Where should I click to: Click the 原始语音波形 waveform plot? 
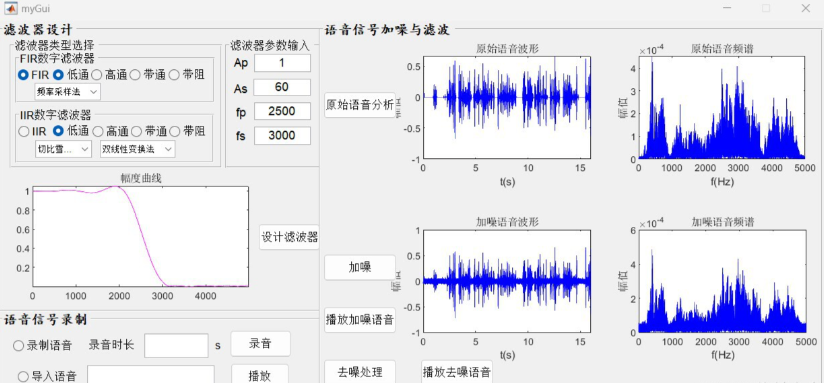tap(507, 108)
